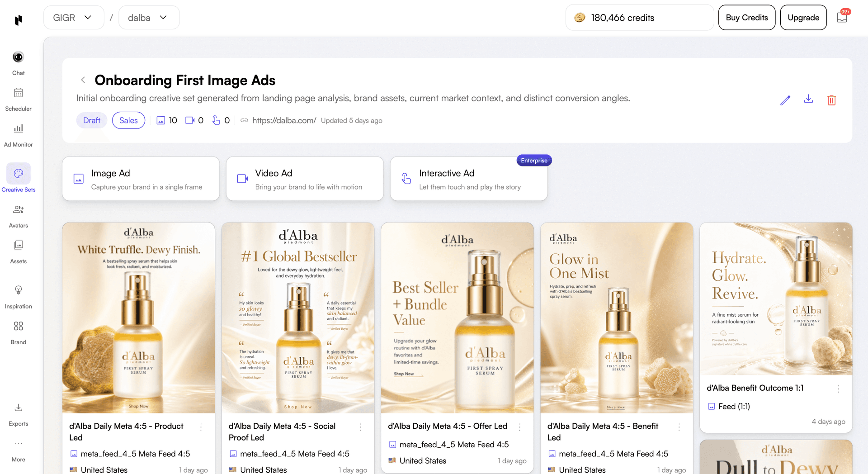The height and width of the screenshot is (474, 868).
Task: Click the app logo in the top corner
Action: tap(18, 20)
